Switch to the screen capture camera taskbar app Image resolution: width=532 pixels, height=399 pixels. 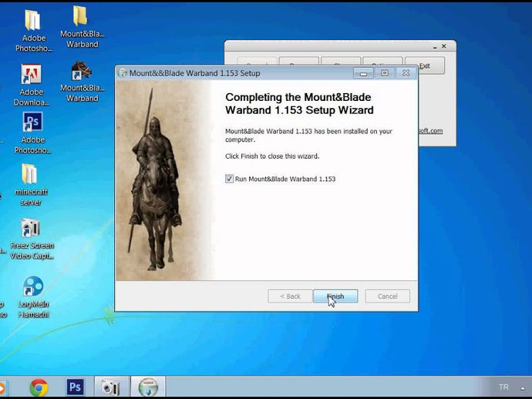pyautogui.click(x=111, y=387)
